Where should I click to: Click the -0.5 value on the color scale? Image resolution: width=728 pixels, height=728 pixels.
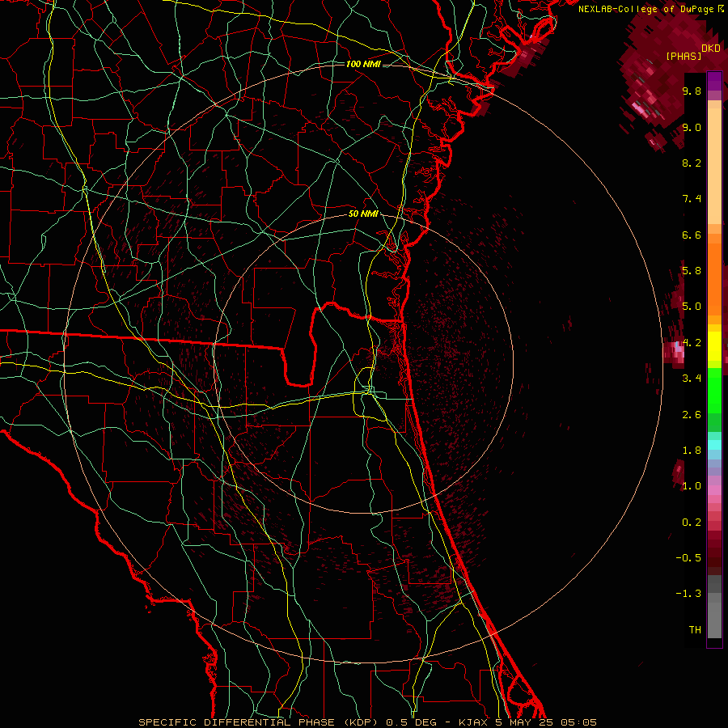[x=688, y=558]
